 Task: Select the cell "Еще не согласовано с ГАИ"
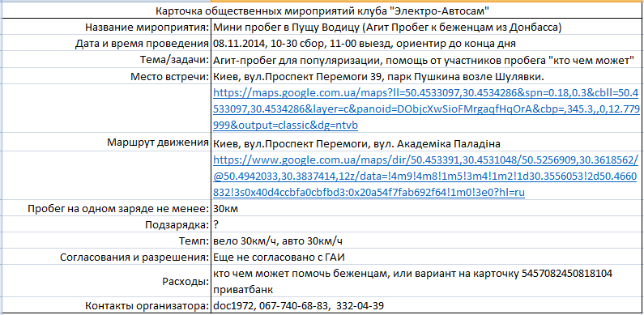coord(426,258)
